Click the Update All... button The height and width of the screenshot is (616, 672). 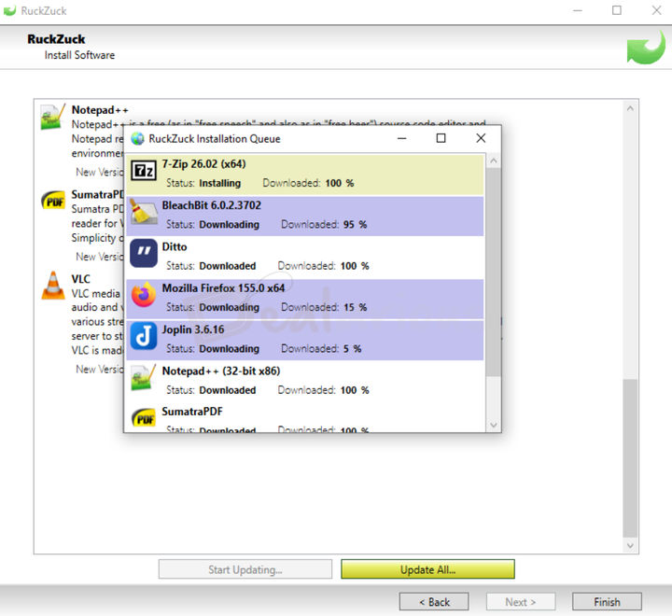point(427,569)
